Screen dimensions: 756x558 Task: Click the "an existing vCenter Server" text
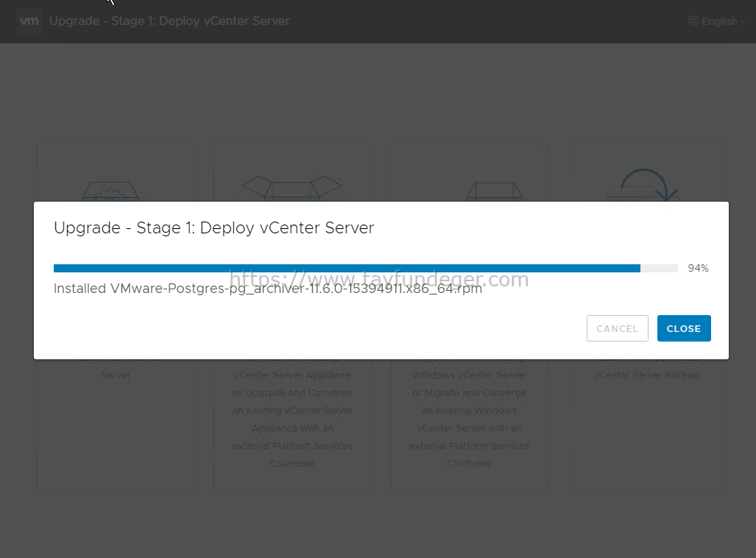tap(293, 411)
